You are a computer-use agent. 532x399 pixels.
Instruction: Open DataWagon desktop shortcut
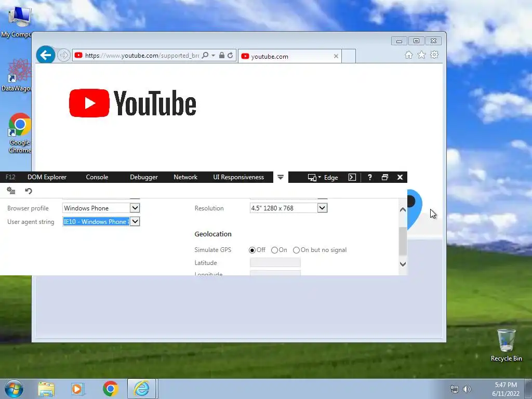coord(16,75)
